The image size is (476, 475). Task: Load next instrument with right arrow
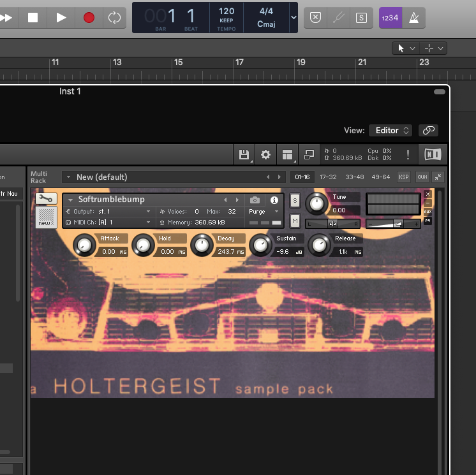237,200
